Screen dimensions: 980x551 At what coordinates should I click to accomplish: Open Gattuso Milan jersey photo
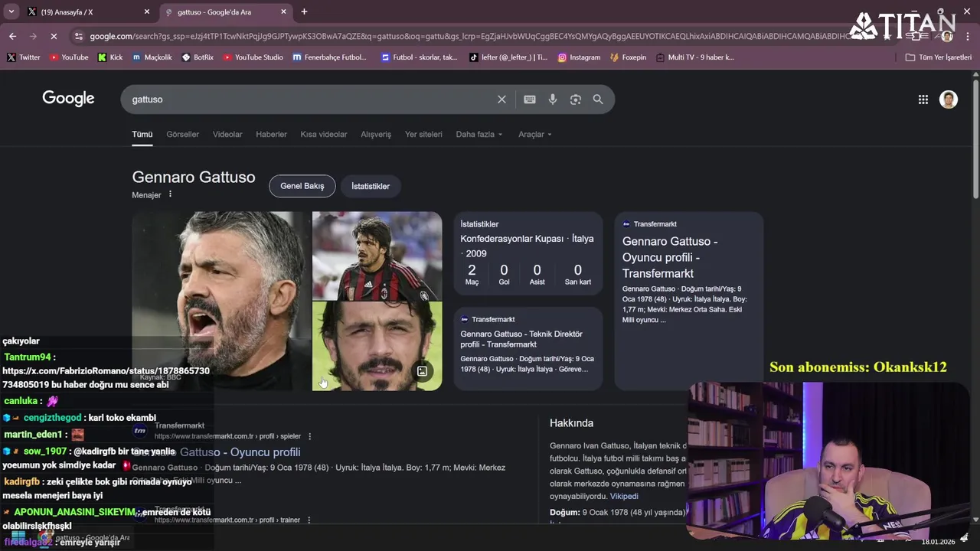click(x=377, y=256)
